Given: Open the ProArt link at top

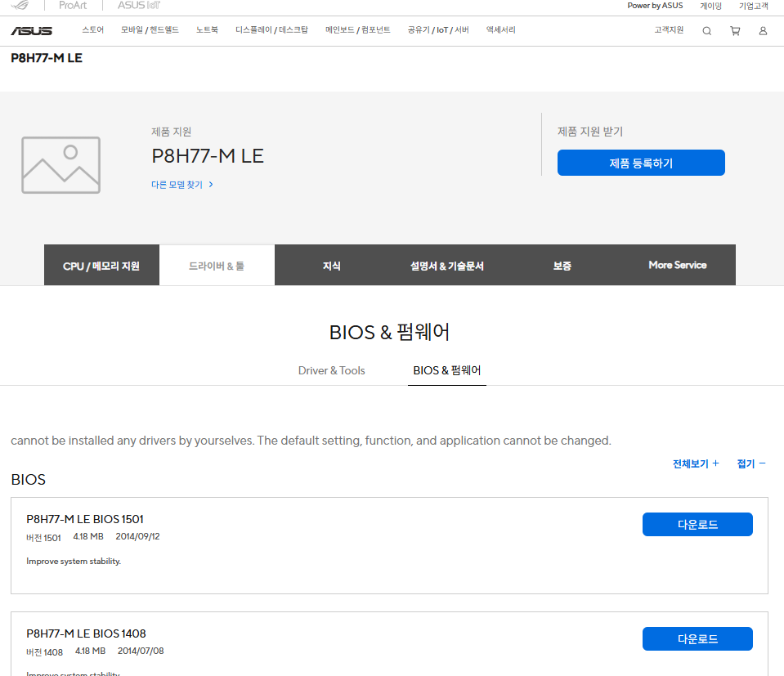Looking at the screenshot, I should 73,5.
